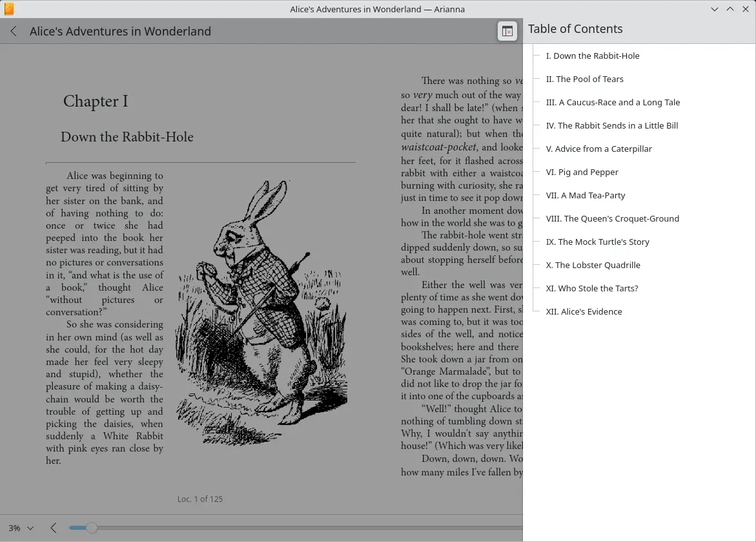Navigate to VI. Pig and Pepper
Image resolution: width=756 pixels, height=542 pixels.
tap(582, 172)
